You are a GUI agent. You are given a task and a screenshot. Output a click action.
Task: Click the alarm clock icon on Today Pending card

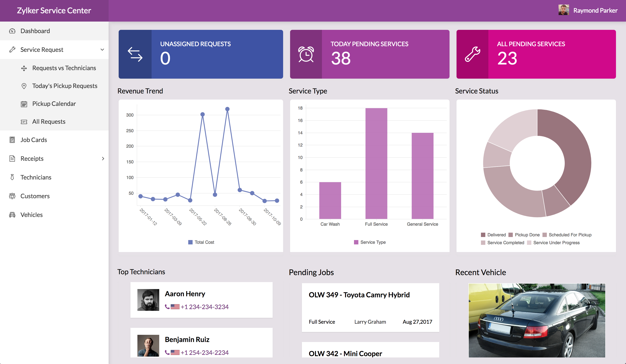pyautogui.click(x=306, y=54)
